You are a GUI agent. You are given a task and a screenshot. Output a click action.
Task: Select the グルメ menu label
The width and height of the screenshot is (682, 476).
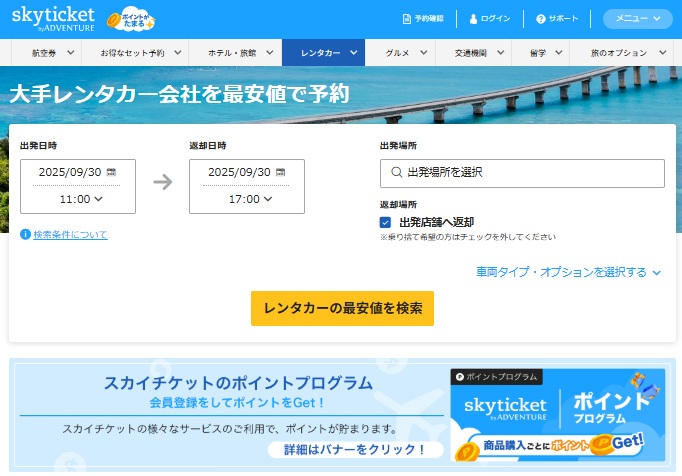point(397,53)
